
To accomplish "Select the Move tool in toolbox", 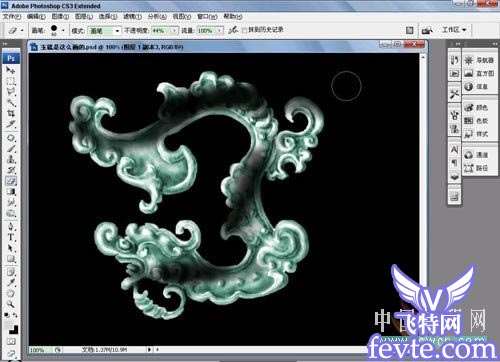I will click(11, 70).
